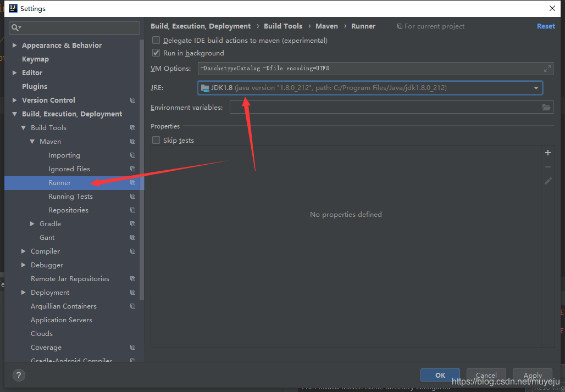Open the JRE selection dropdown
The image size is (565, 392).
coord(535,87)
